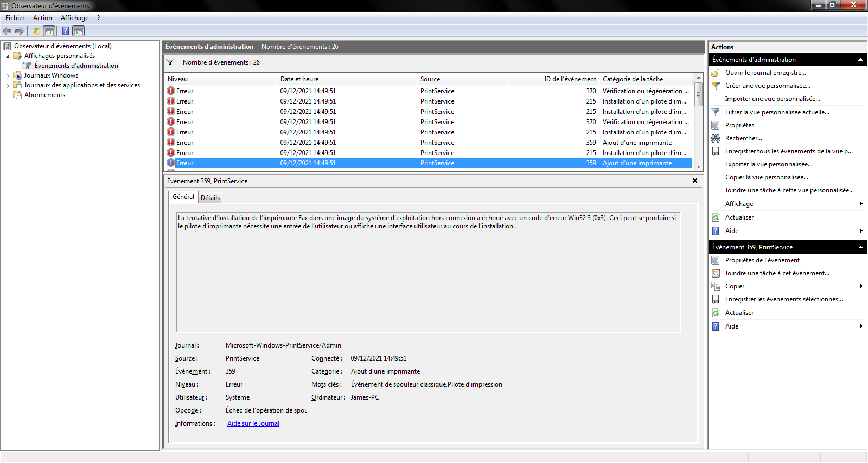Click Filtrer la vue personnalisée actuelle
This screenshot has height=463, width=868.
[x=777, y=112]
